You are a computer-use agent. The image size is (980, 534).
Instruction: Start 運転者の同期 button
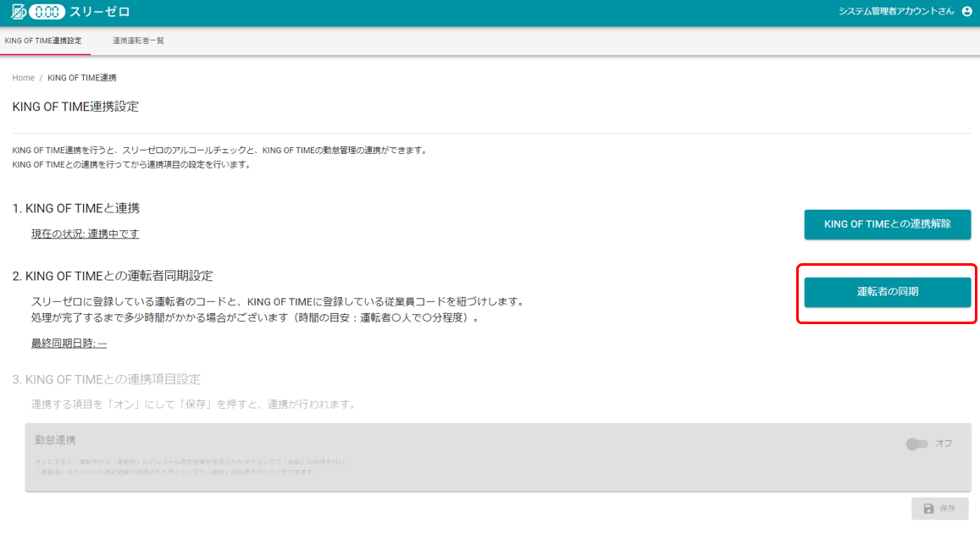click(x=888, y=292)
